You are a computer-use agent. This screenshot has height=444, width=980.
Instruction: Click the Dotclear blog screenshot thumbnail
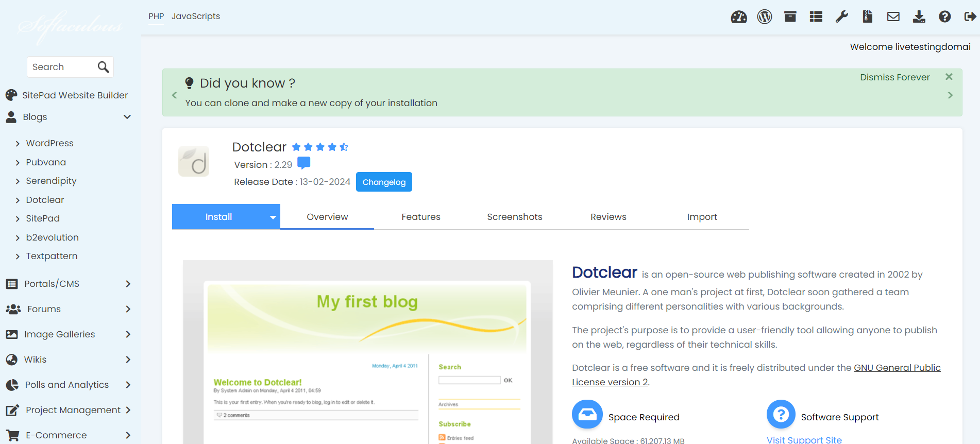[x=368, y=352]
